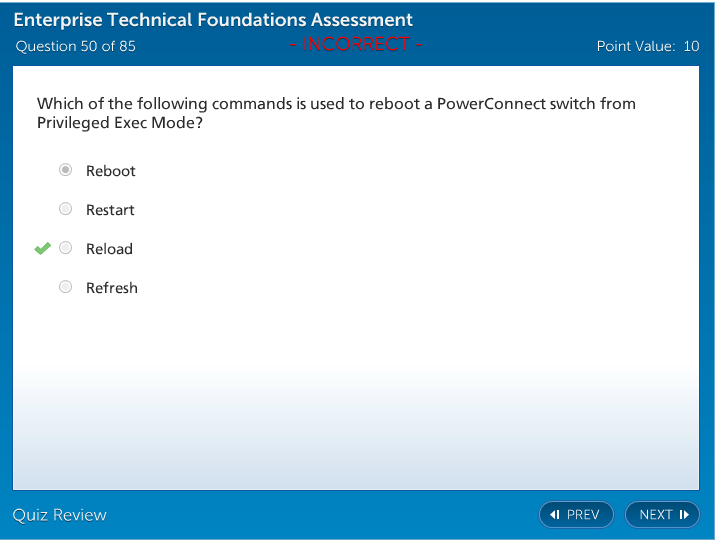The width and height of the screenshot is (715, 540).
Task: Click the Point Value: 10 indicator
Action: [x=647, y=46]
